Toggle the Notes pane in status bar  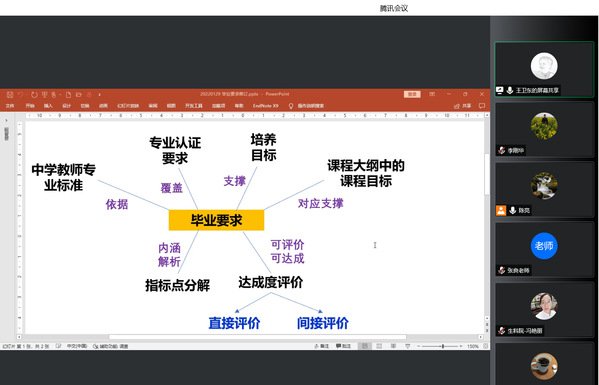pos(322,346)
